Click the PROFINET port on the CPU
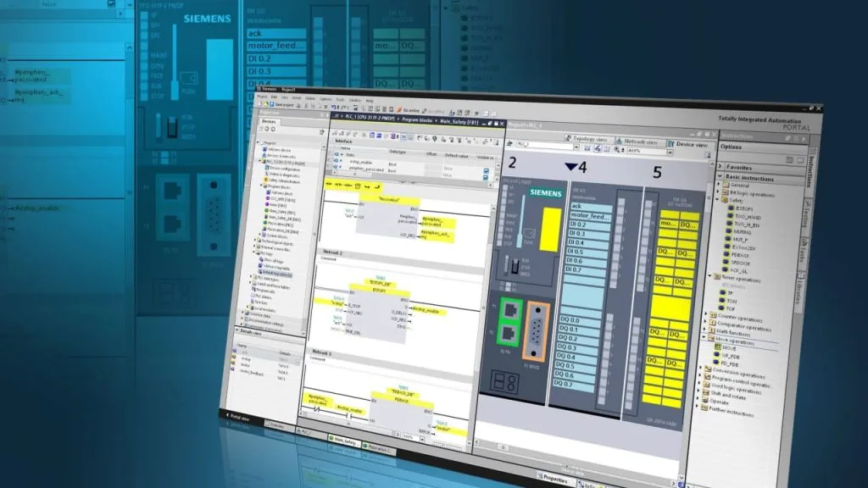868x488 pixels. (x=511, y=322)
